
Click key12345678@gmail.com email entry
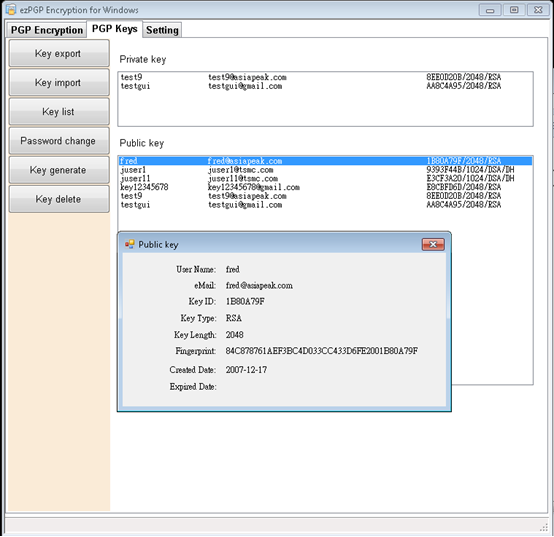point(254,187)
